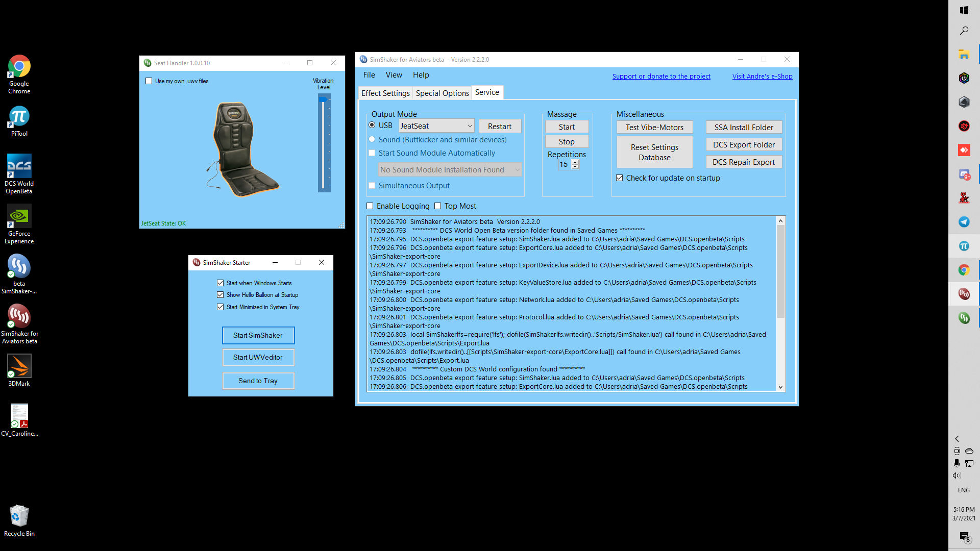
Task: Click the Vibration Level slider handle
Action: pyautogui.click(x=324, y=99)
